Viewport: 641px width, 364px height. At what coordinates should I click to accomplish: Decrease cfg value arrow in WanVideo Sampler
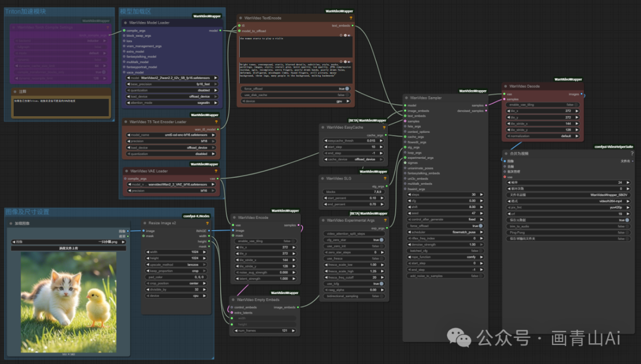pyautogui.click(x=410, y=201)
